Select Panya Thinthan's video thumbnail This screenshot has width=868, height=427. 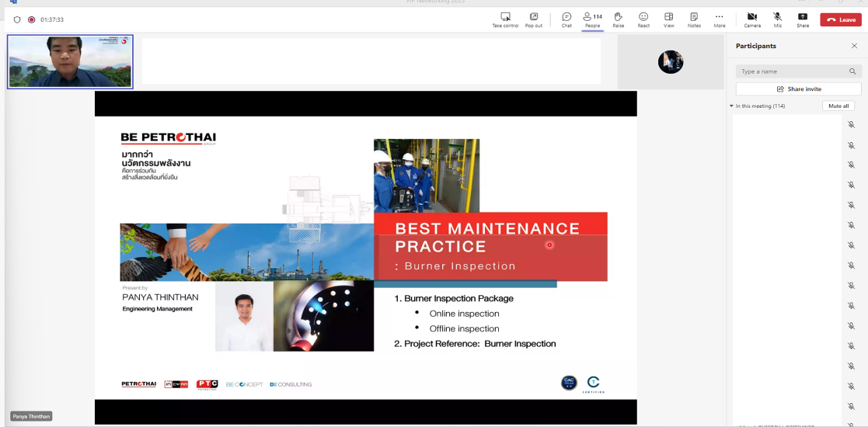[70, 61]
